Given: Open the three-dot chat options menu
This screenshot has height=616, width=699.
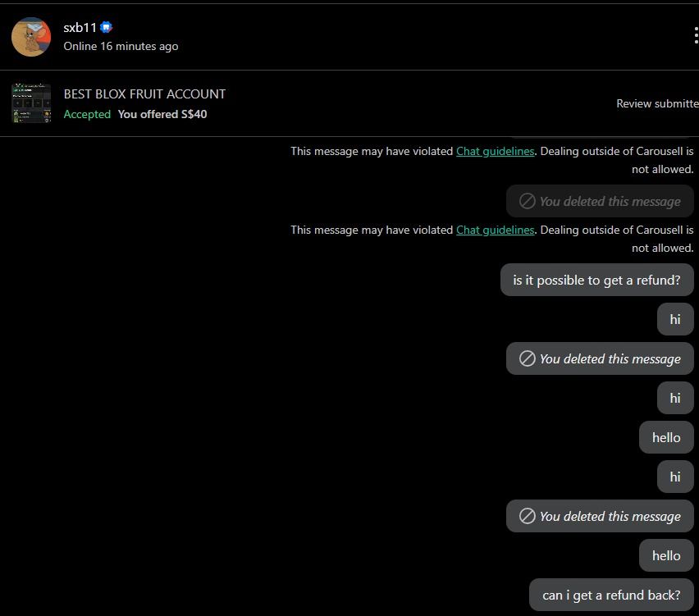Looking at the screenshot, I should 696,35.
